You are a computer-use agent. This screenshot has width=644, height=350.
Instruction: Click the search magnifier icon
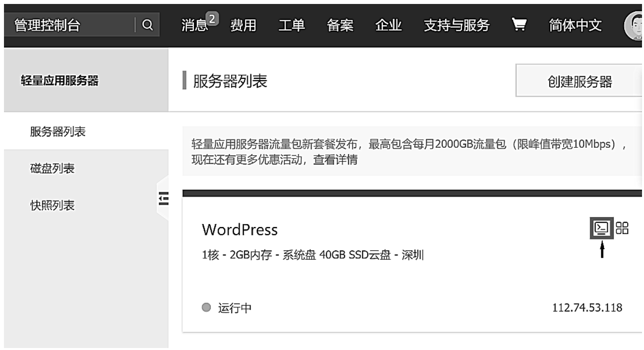pos(147,26)
